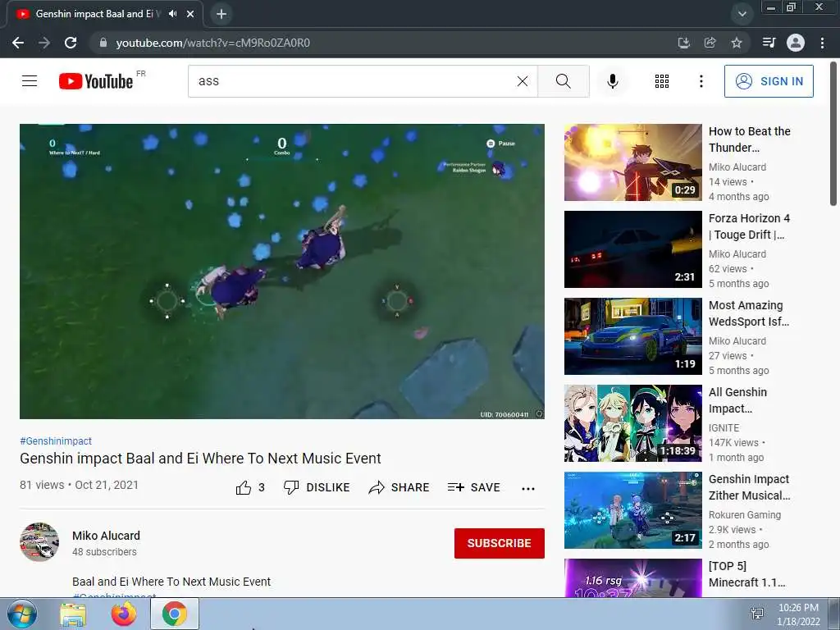Click the DISLIKE button
This screenshot has width=840, height=630.
point(317,487)
